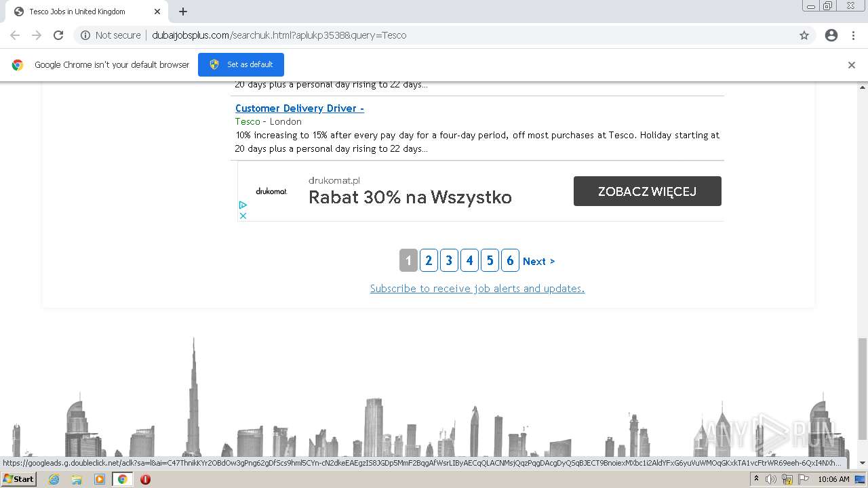Image resolution: width=868 pixels, height=488 pixels.
Task: Open File Explorer folder taskbar icon
Action: click(77, 479)
